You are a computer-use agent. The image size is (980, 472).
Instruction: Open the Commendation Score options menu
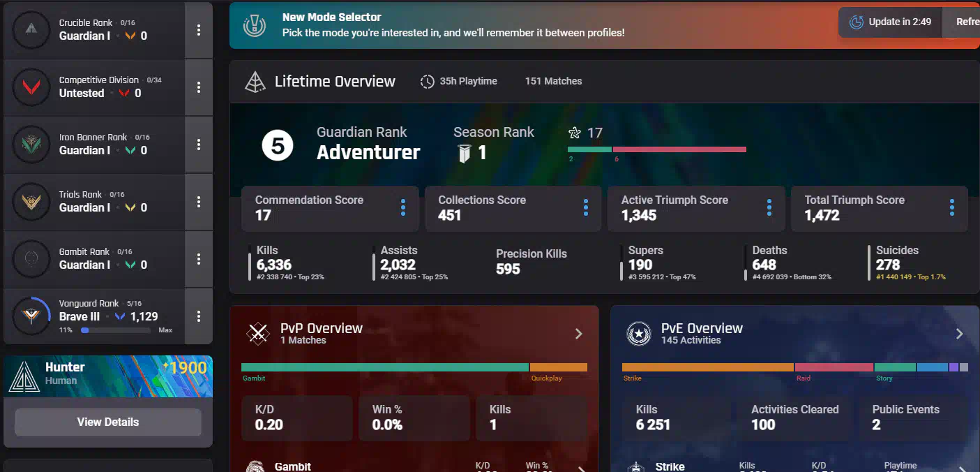[403, 207]
